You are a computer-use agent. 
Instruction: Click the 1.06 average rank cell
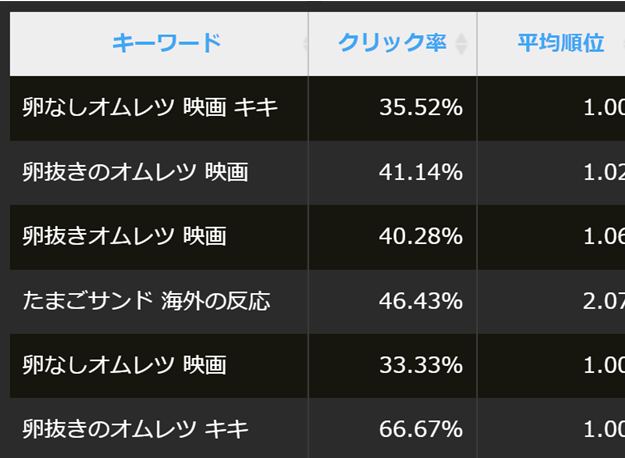[x=551, y=237]
